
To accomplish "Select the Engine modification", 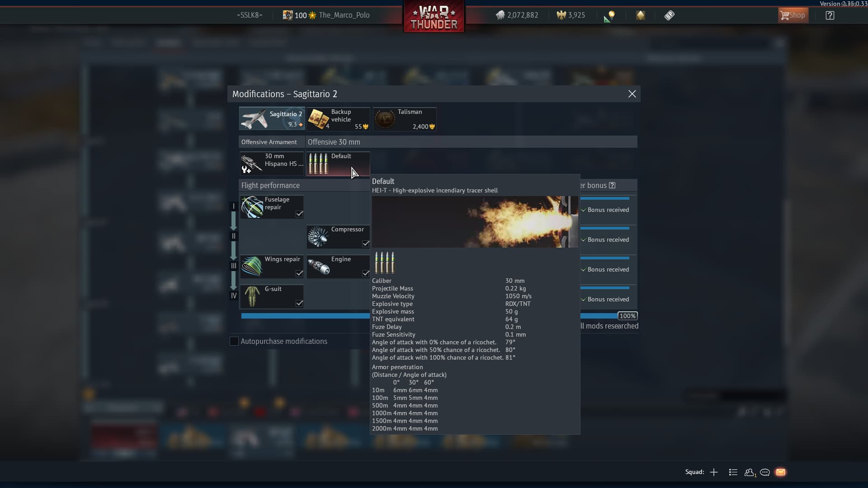I will click(x=338, y=267).
